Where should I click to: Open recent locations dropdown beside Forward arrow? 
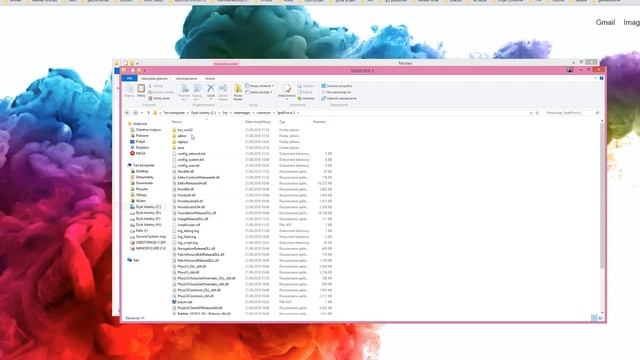142,113
